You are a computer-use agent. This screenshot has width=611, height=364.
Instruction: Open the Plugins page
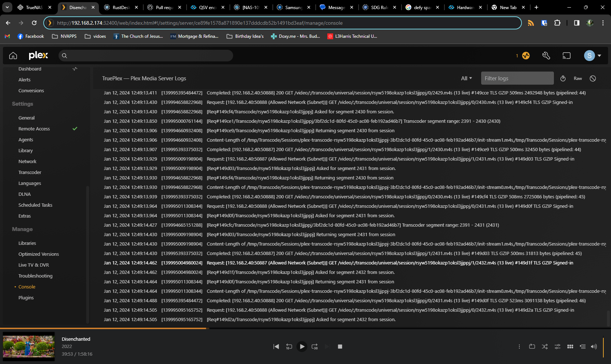pyautogui.click(x=26, y=298)
